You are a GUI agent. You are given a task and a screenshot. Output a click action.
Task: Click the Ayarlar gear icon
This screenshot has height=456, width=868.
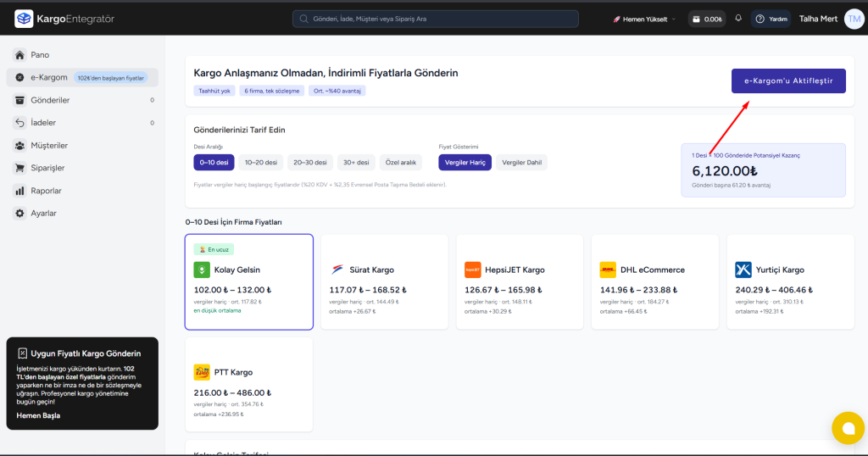point(20,213)
